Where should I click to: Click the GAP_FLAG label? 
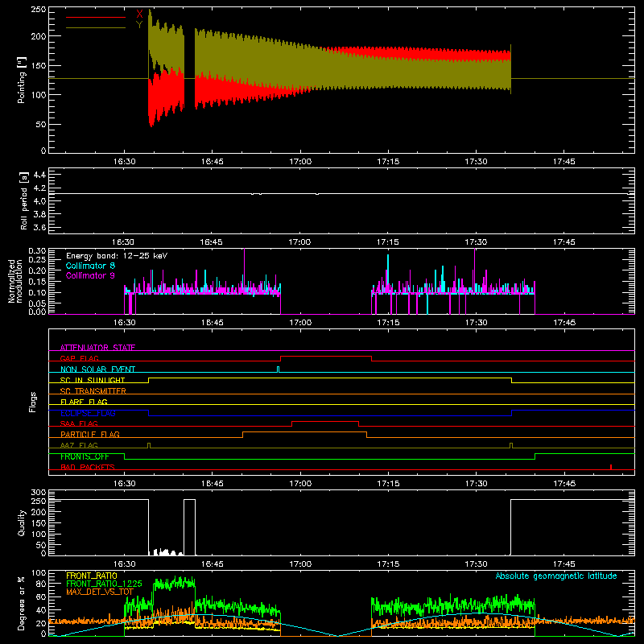[x=79, y=358]
